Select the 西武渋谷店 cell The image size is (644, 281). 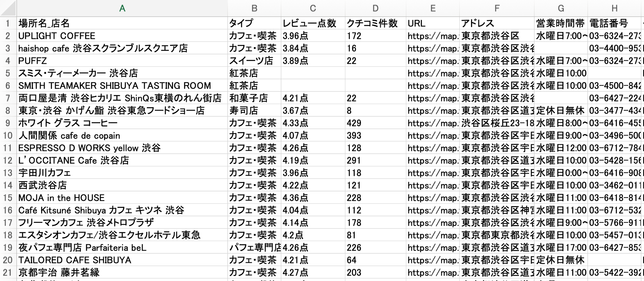click(122, 185)
